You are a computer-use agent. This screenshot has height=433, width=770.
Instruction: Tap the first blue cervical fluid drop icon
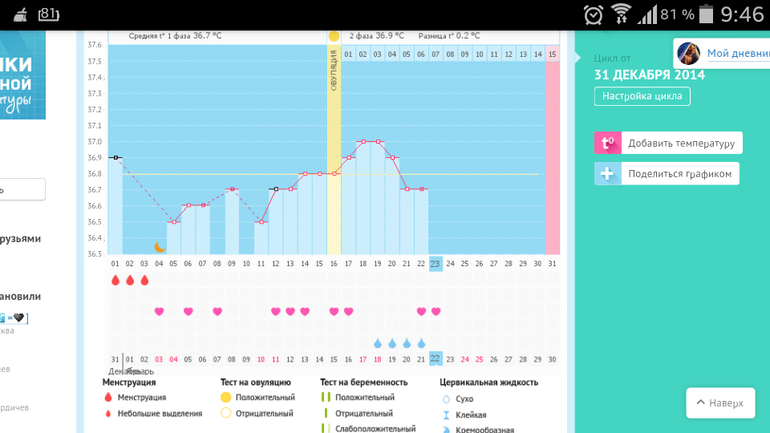tap(378, 343)
